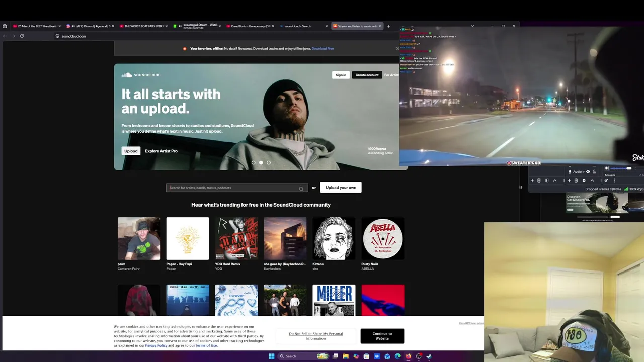The height and width of the screenshot is (362, 644).
Task: Switch to the Discord #general tab
Action: (x=91, y=26)
